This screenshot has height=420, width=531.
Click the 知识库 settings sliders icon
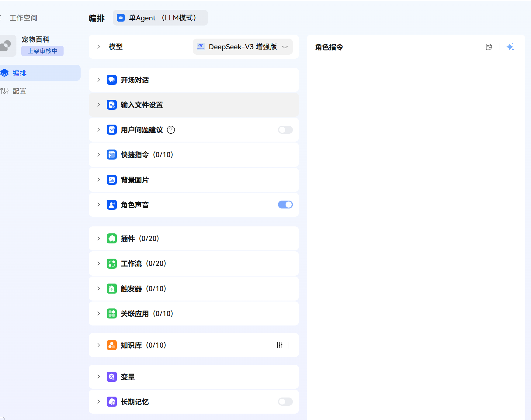coord(279,345)
